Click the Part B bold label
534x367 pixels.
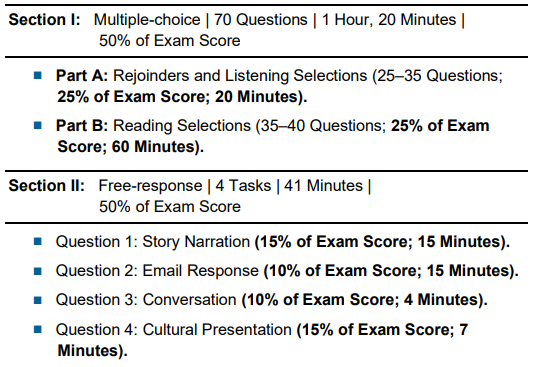pyautogui.click(x=82, y=125)
